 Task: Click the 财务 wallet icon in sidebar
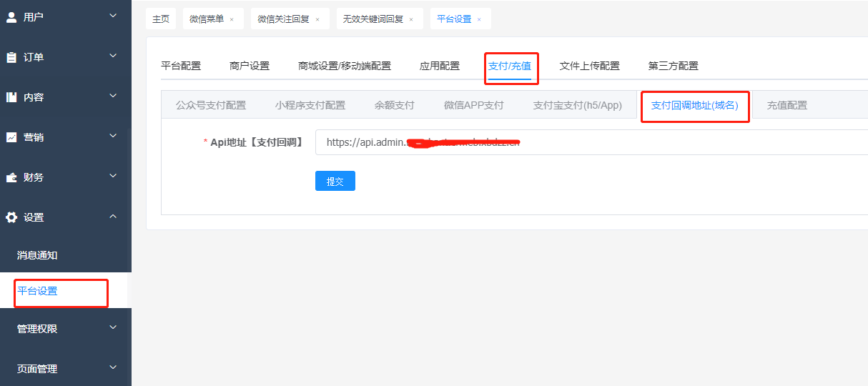click(x=11, y=177)
